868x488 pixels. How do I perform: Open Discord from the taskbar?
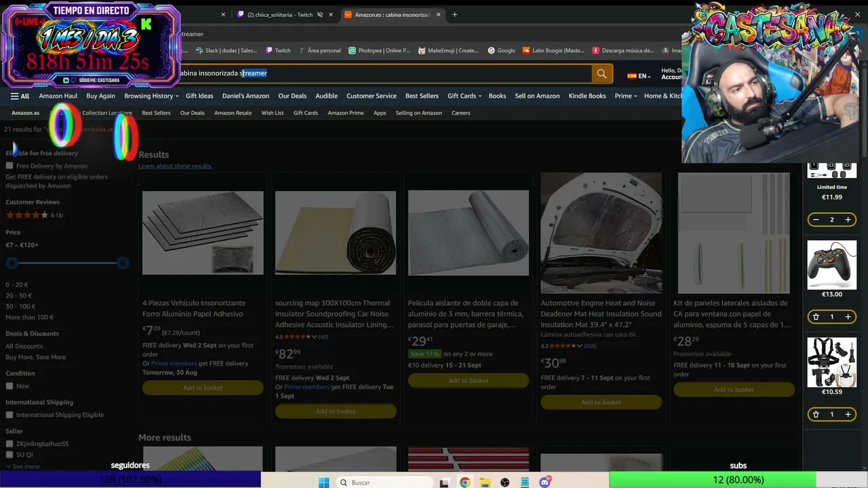click(545, 483)
